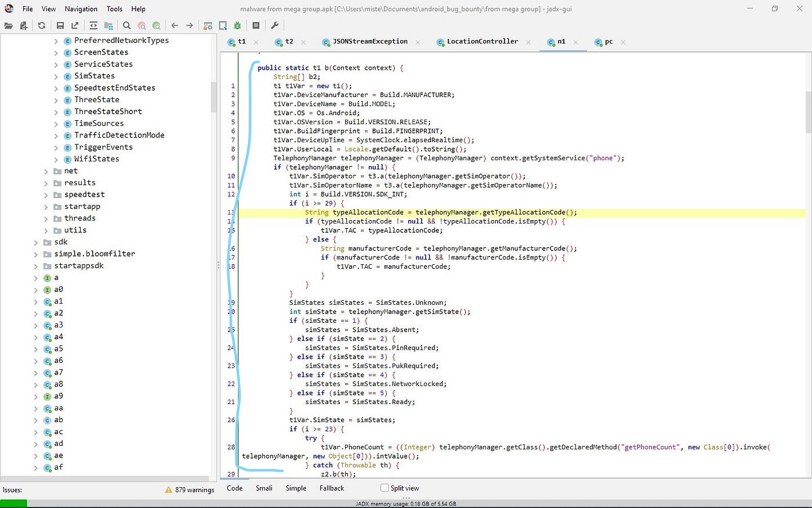Expand the net package node

(46, 171)
